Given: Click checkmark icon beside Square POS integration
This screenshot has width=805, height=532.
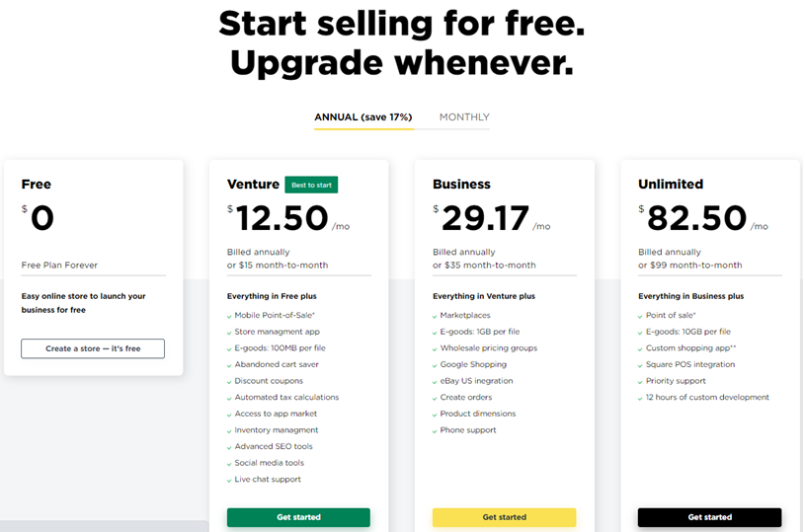Looking at the screenshot, I should click(x=640, y=365).
